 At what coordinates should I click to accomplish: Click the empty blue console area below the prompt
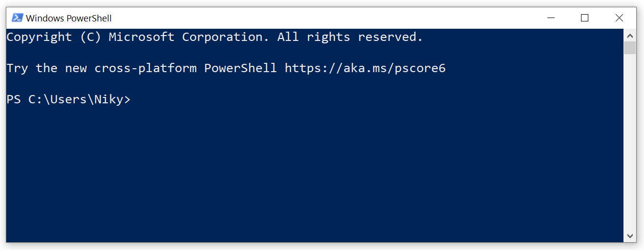tap(312, 180)
